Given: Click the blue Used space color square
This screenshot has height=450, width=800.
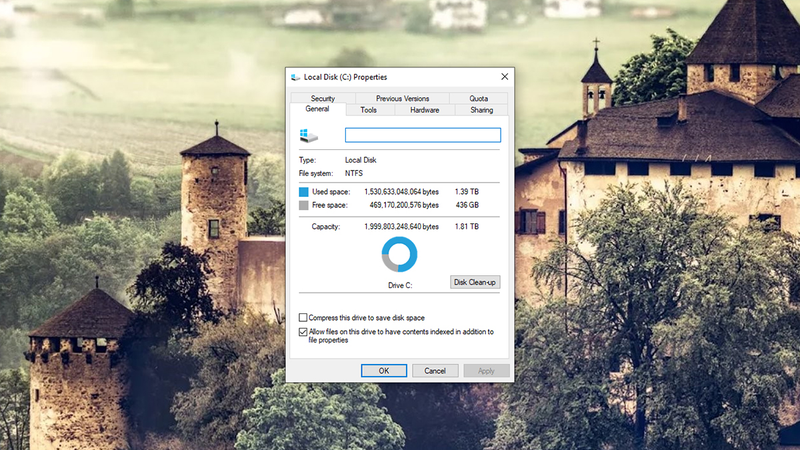Looking at the screenshot, I should (304, 192).
